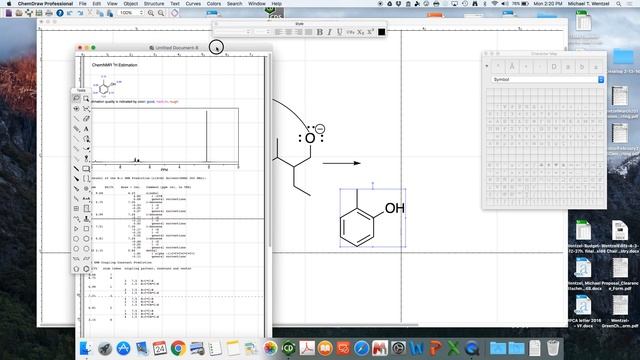This screenshot has height=360, width=640.
Task: Select the Benzene ring tool in Tools palette
Action: [x=86, y=269]
